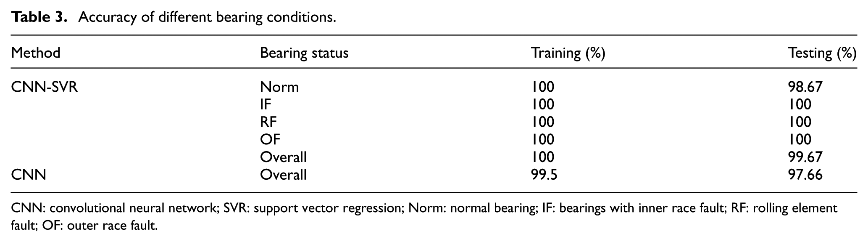Viewport: 868px width, 242px height.
Task: Select the Method column header
Action: coord(36,53)
